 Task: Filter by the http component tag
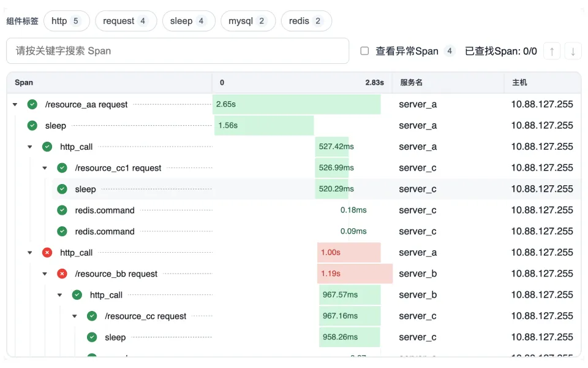point(66,21)
